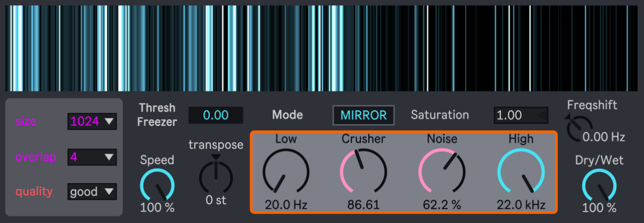
Task: Toggle the MIRROR mode button
Action: pyautogui.click(x=364, y=115)
